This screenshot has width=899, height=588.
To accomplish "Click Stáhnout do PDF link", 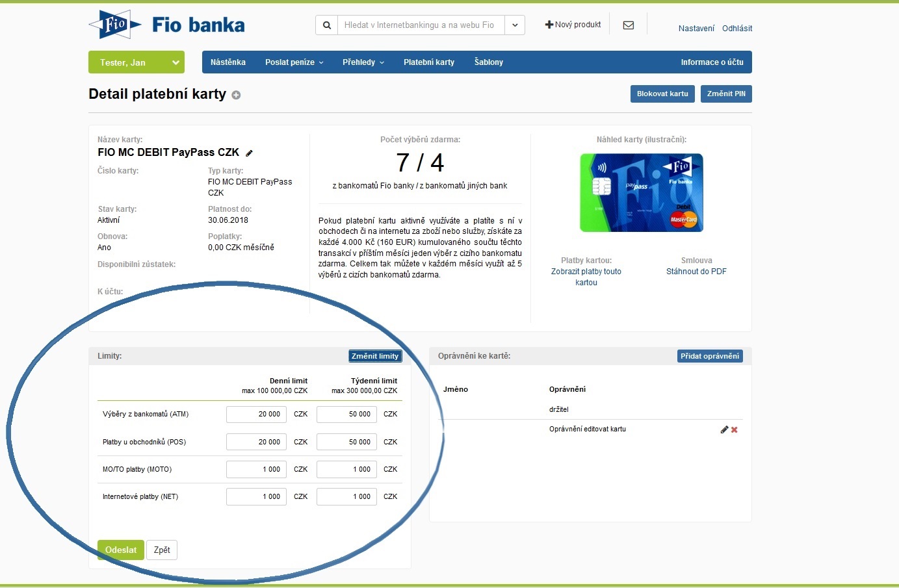I will pos(696,272).
